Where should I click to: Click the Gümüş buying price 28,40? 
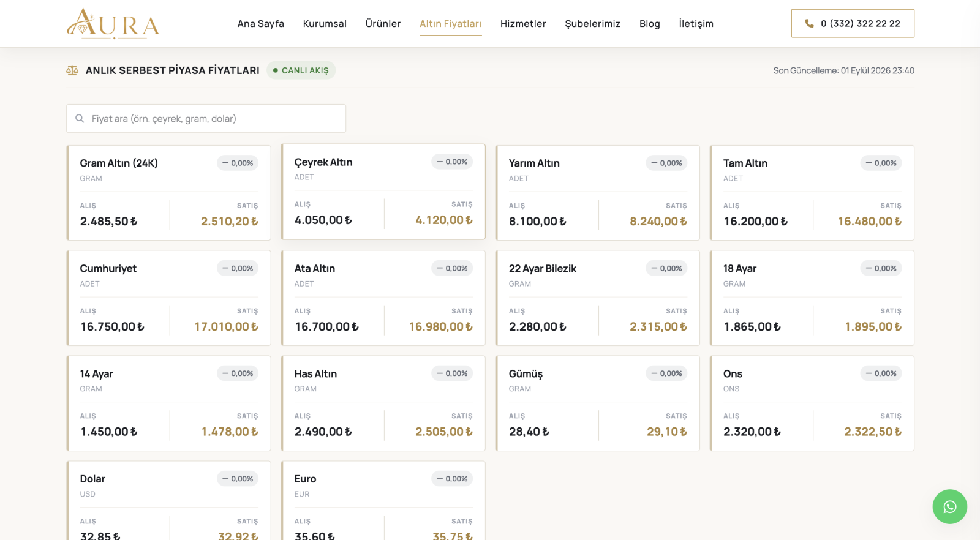pyautogui.click(x=529, y=432)
